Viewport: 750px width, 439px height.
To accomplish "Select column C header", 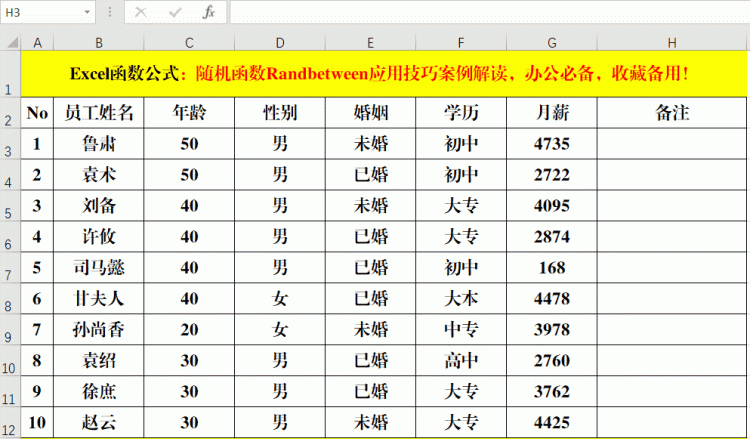I will 189,43.
